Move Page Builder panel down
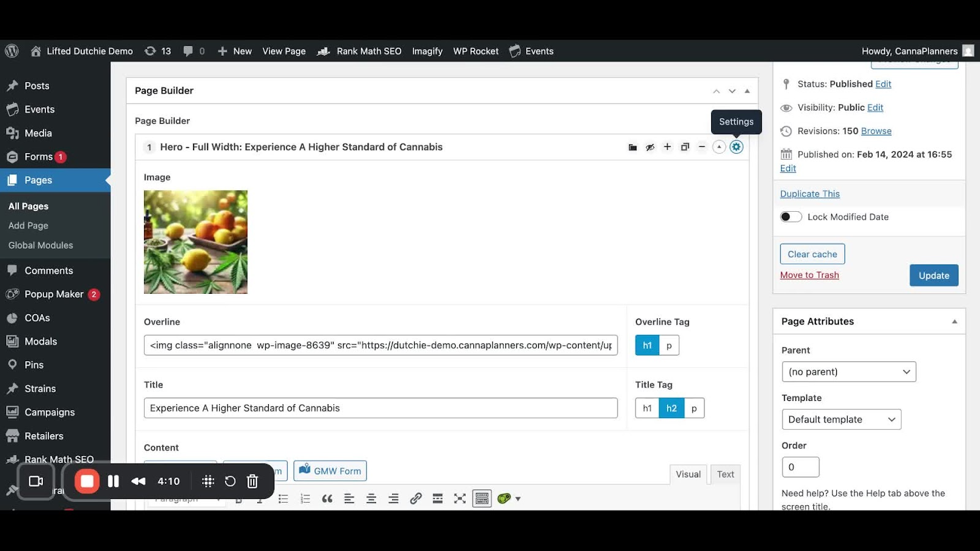980x551 pixels. point(732,91)
